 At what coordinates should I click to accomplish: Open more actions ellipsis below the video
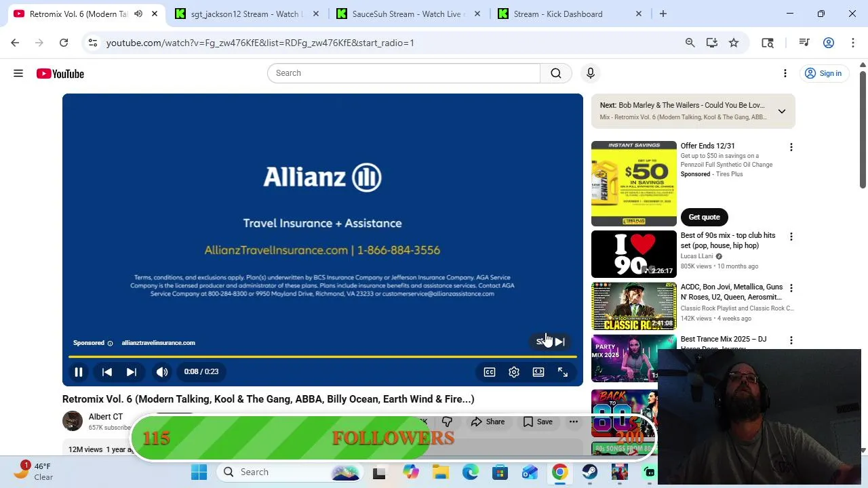click(574, 422)
